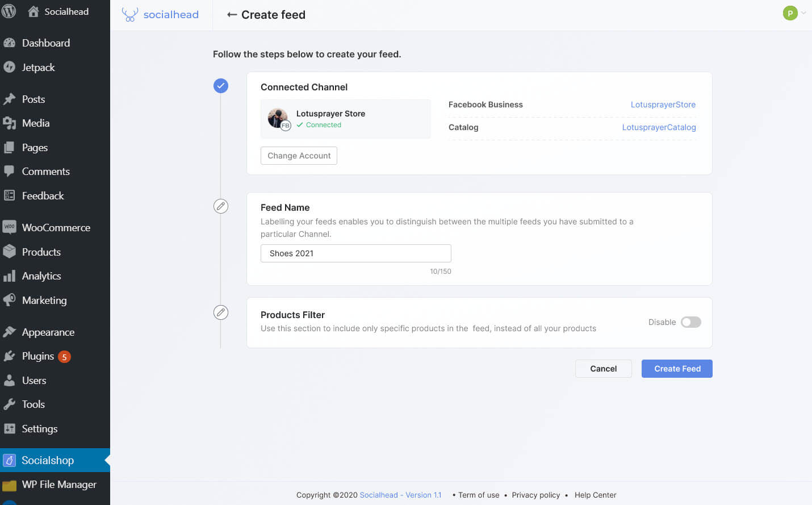The width and height of the screenshot is (812, 505).
Task: Click the Disable label text
Action: (x=662, y=322)
